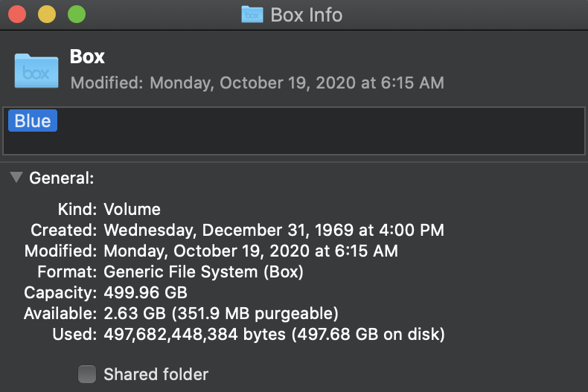This screenshot has height=392, width=588.
Task: Minimize the Box Info window
Action: pos(47,14)
